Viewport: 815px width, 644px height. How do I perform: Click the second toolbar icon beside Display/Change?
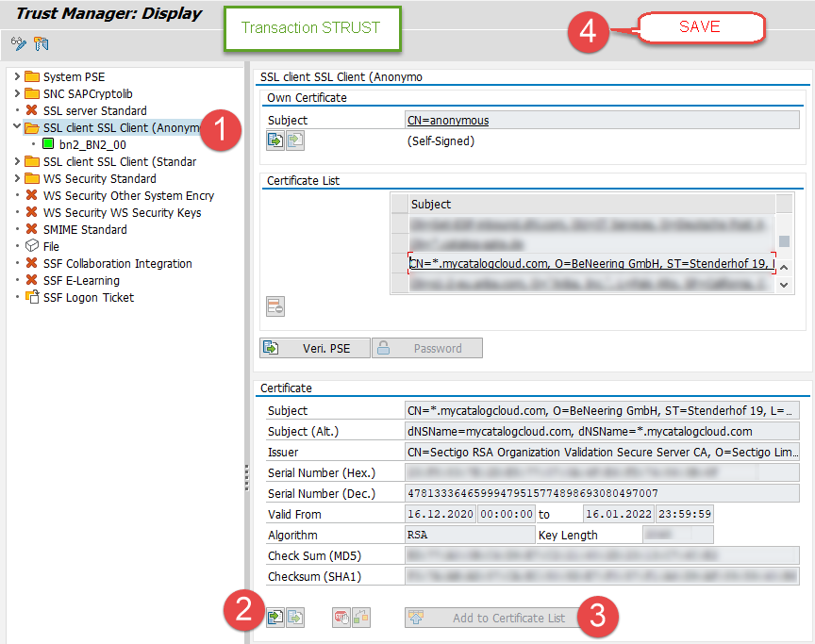41,43
